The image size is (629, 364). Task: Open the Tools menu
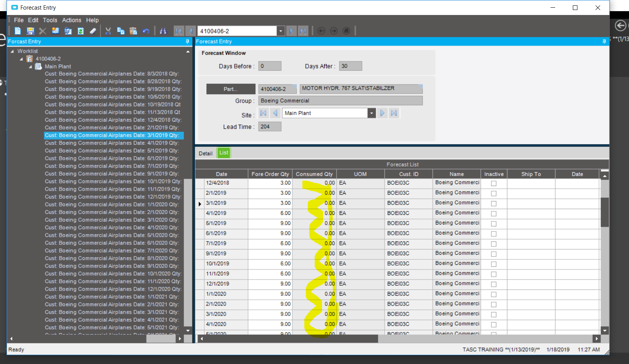[x=50, y=20]
